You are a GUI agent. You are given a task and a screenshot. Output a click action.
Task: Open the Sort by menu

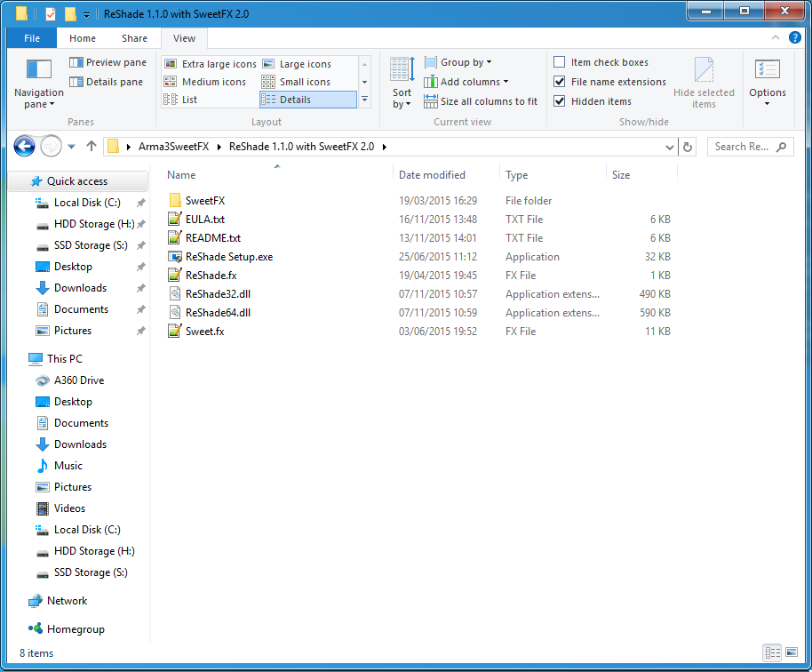click(x=402, y=83)
